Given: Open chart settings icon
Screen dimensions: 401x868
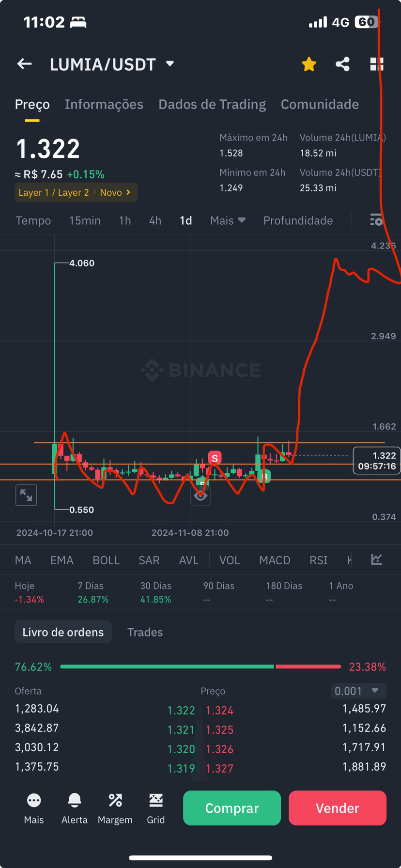Looking at the screenshot, I should [376, 220].
